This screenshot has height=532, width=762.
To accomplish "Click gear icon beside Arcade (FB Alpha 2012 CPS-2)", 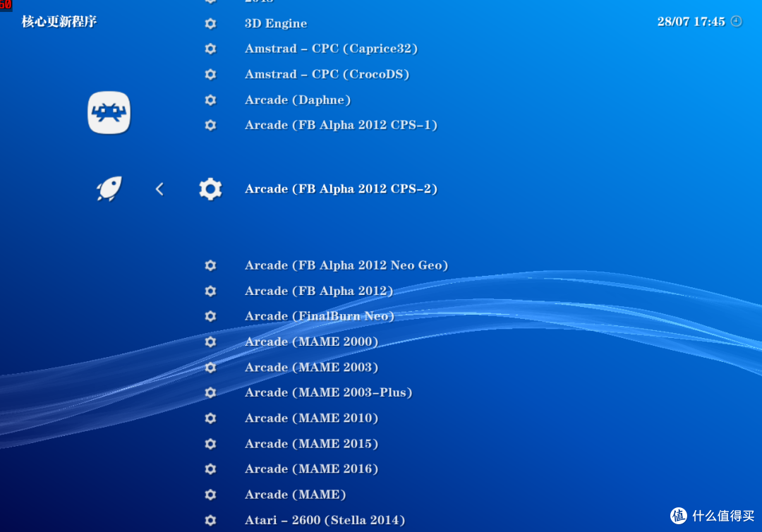I will click(210, 189).
